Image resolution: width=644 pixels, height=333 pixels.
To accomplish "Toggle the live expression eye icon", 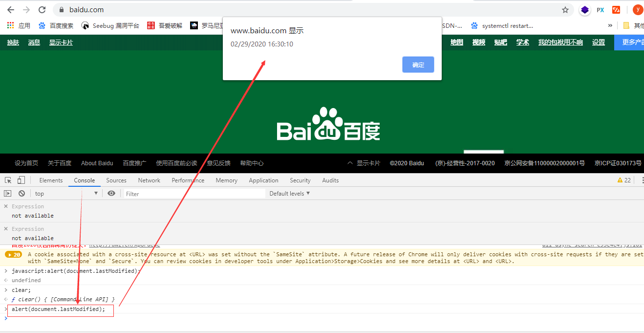I will click(111, 194).
